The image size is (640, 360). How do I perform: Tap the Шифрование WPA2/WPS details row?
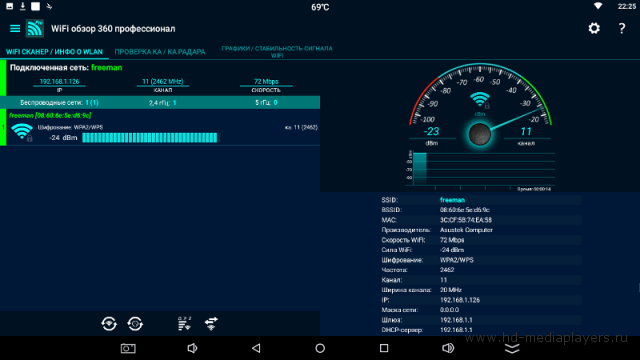coord(481,260)
